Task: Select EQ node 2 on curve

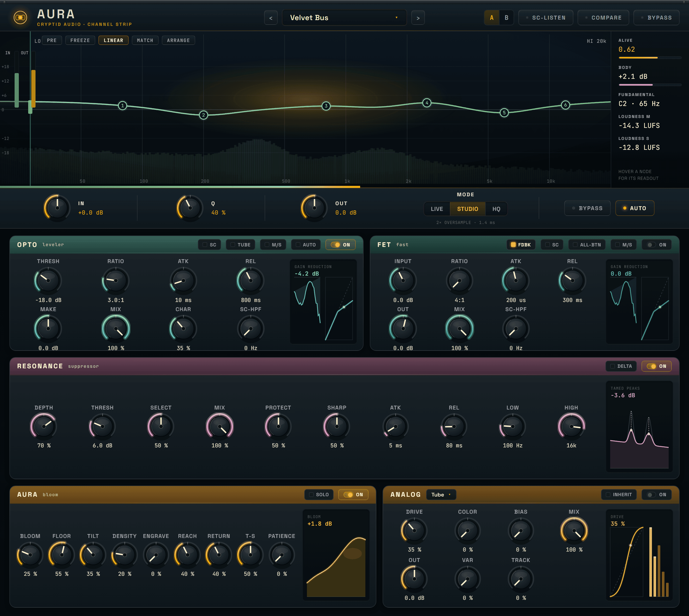Action: click(x=203, y=115)
